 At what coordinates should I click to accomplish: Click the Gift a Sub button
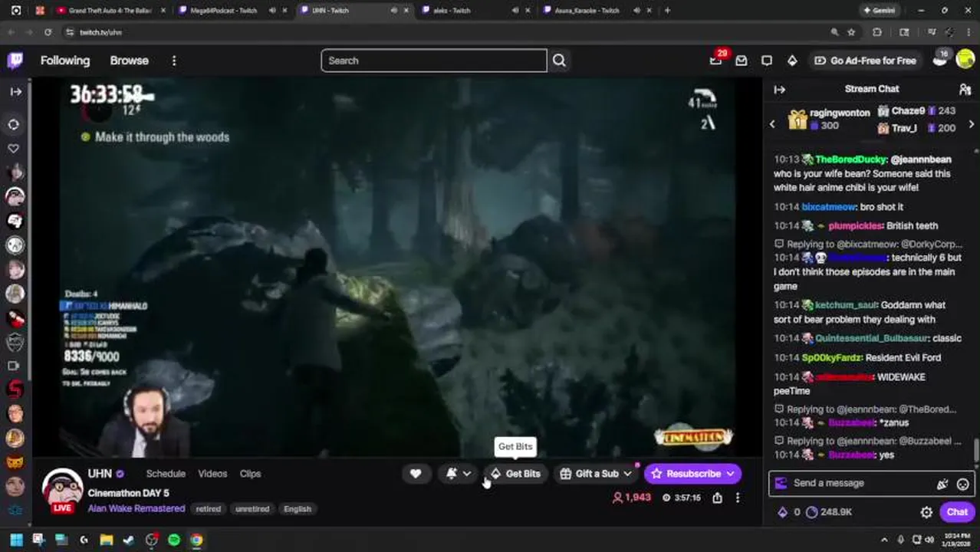click(590, 474)
